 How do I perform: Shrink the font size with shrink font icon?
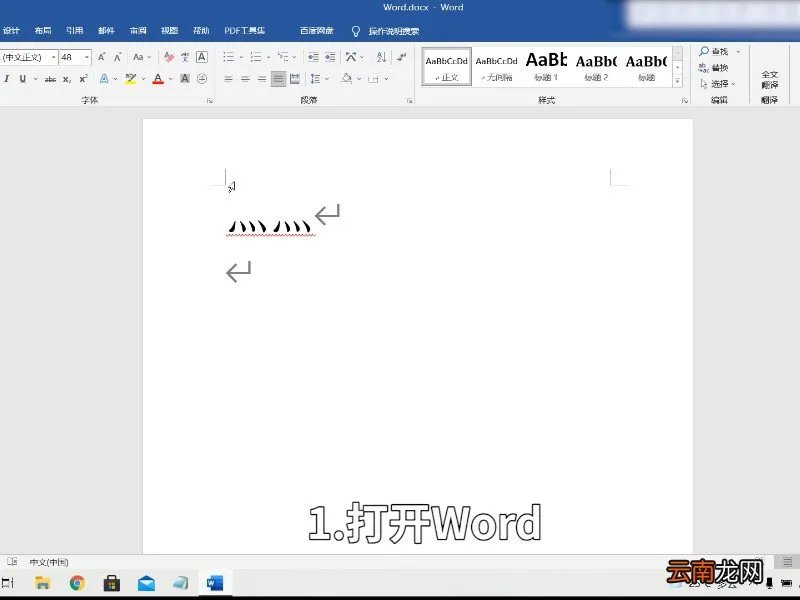[x=117, y=57]
